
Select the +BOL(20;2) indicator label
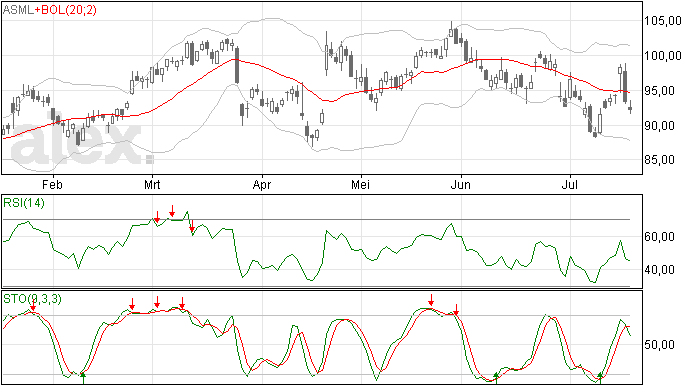(65, 10)
